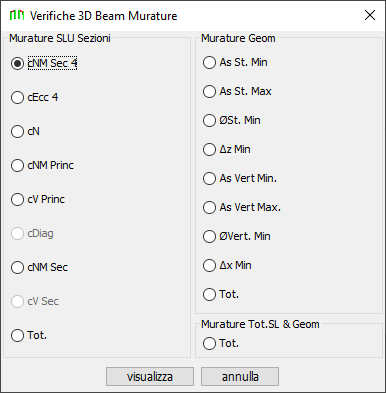The width and height of the screenshot is (386, 393).
Task: Click the annulla button
Action: click(240, 377)
